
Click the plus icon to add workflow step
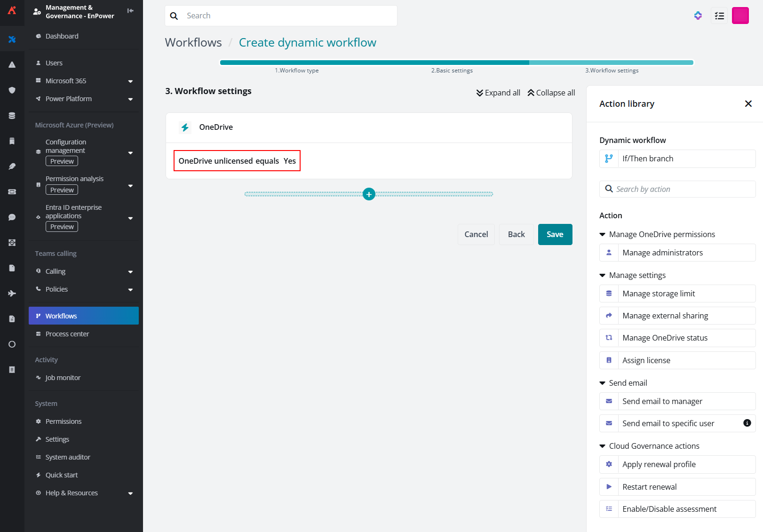[x=369, y=194]
